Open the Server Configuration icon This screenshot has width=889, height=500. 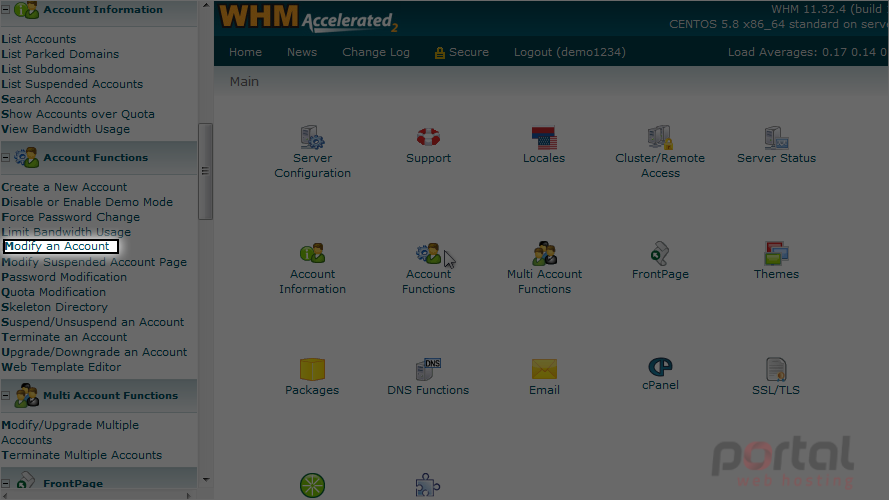click(x=312, y=138)
